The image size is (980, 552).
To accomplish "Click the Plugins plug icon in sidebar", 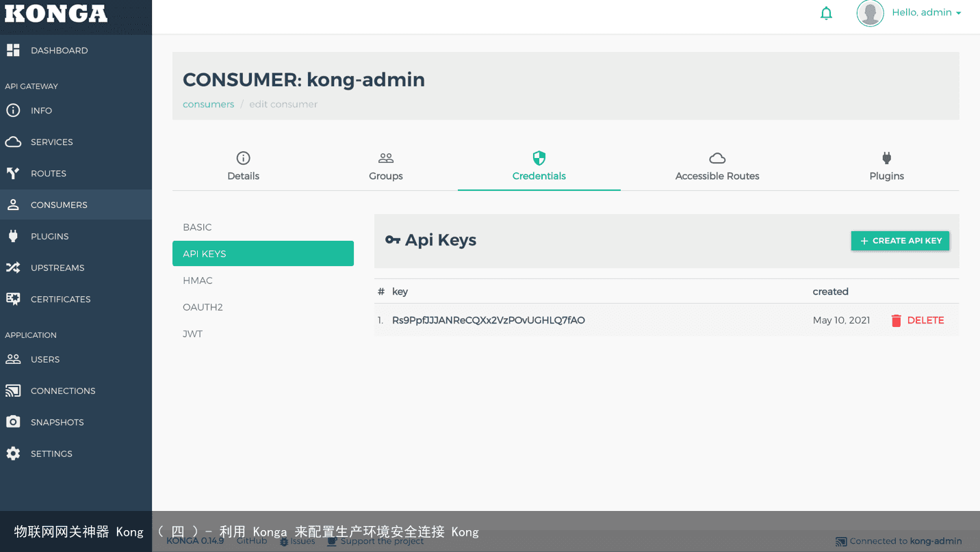I will [x=13, y=236].
